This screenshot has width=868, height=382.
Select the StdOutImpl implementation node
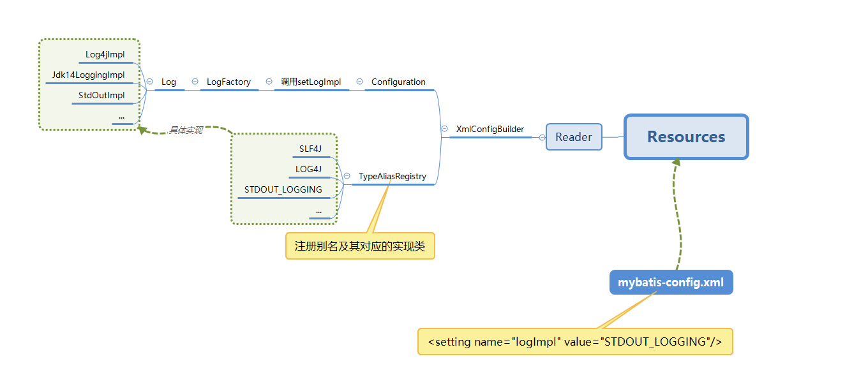[103, 95]
